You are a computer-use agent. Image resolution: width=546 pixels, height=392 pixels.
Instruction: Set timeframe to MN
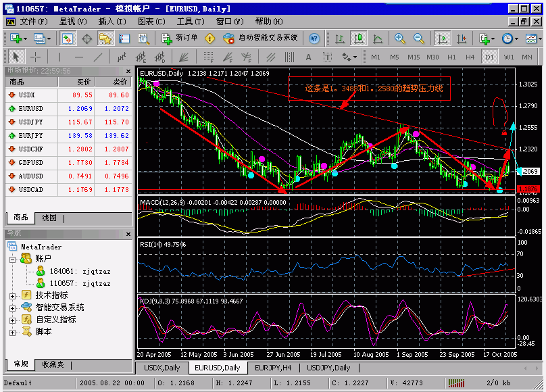coord(527,57)
